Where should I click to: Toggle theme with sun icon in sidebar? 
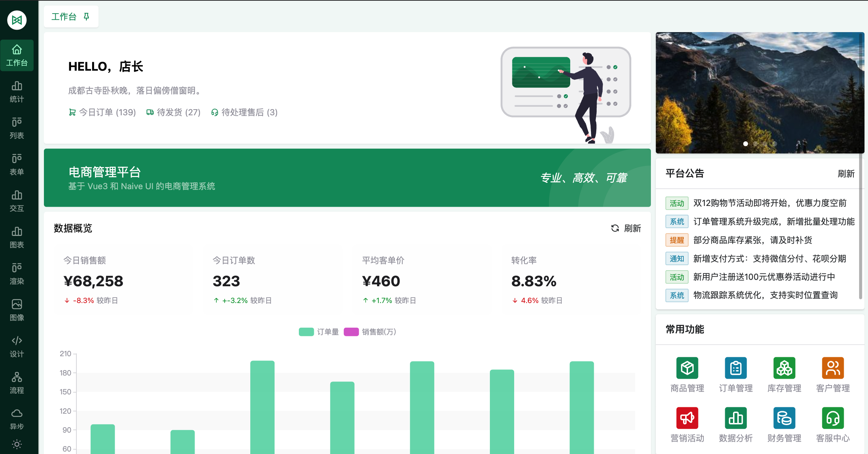click(x=17, y=444)
